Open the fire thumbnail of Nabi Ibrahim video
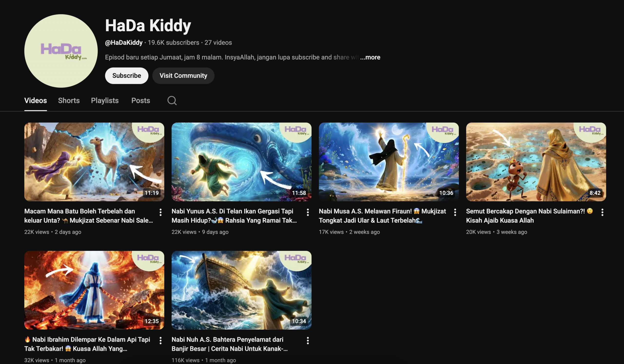The width and height of the screenshot is (624, 364). click(x=94, y=290)
